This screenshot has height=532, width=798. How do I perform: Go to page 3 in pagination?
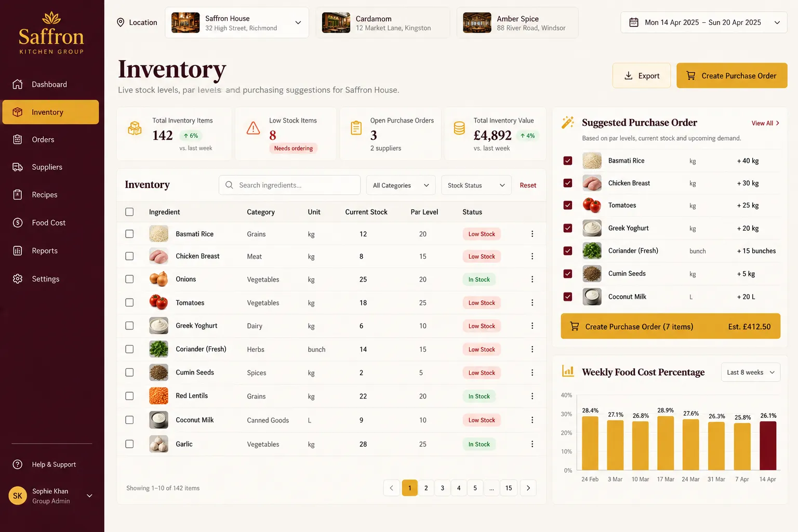click(442, 488)
